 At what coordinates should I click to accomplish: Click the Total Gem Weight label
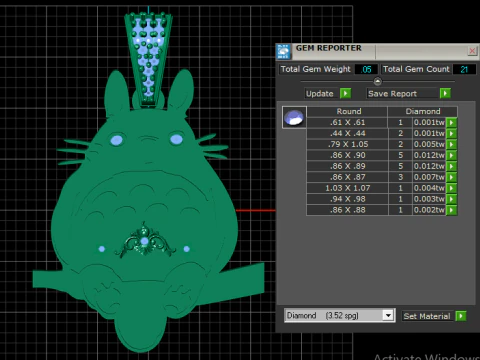click(x=316, y=69)
